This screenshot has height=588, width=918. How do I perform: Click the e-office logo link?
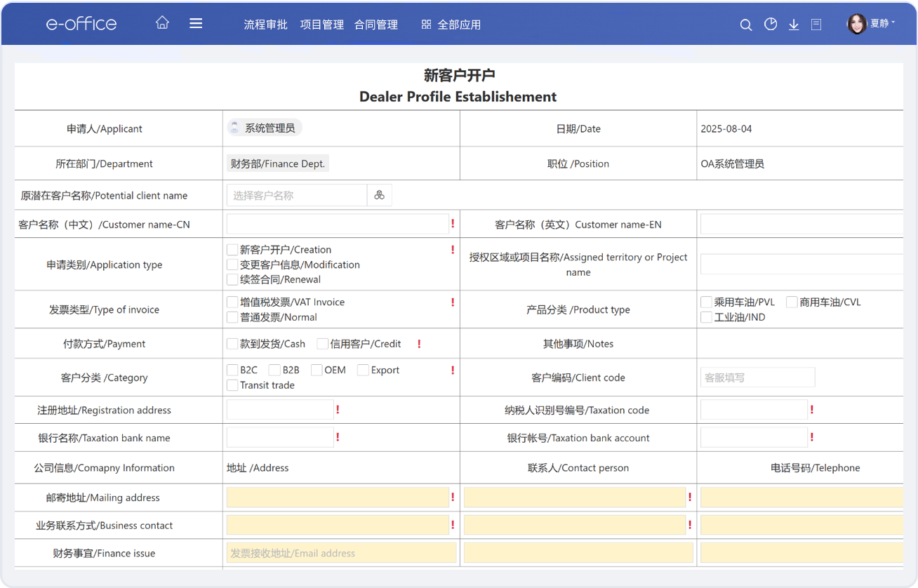click(x=81, y=24)
